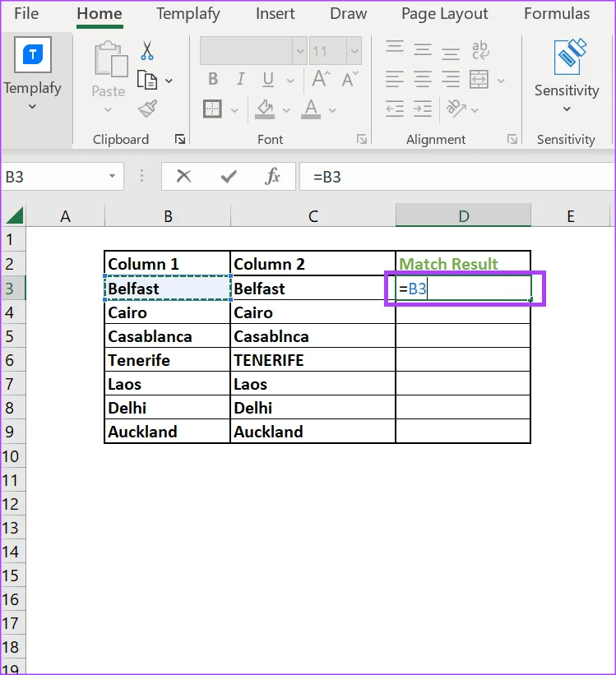Expand Font Color dropdown arrow
Viewport: 616px width, 675px height.
(332, 110)
